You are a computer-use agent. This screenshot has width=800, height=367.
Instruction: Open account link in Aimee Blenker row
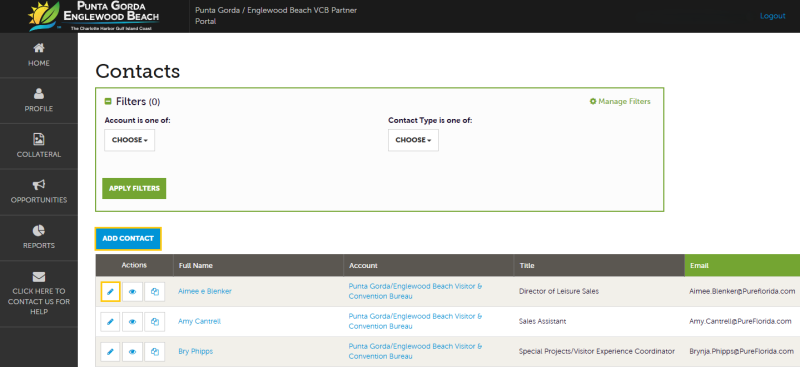(415, 291)
